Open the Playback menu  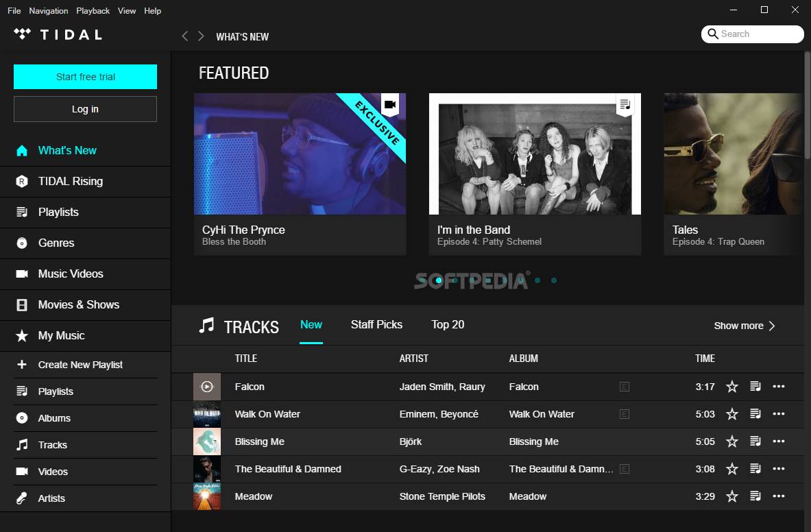(93, 10)
